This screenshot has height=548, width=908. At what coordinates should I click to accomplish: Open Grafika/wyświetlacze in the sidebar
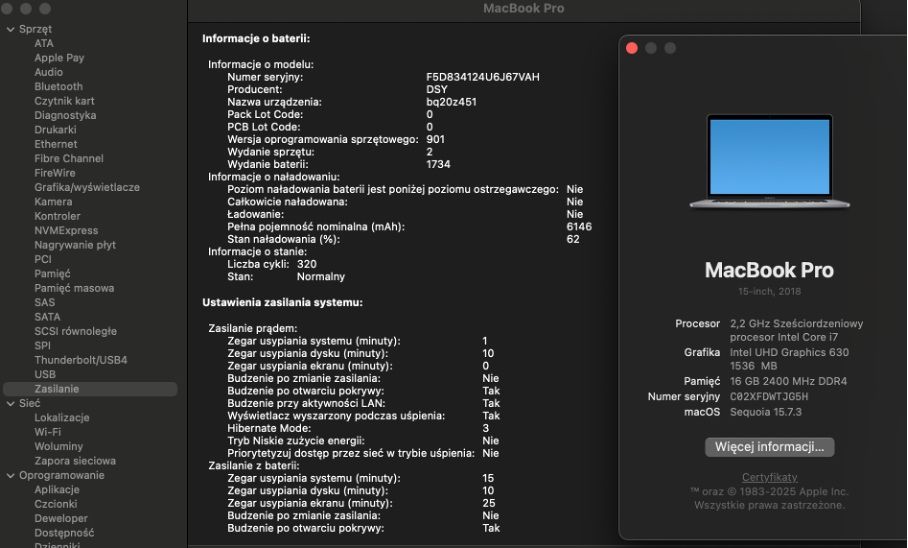pos(87,188)
